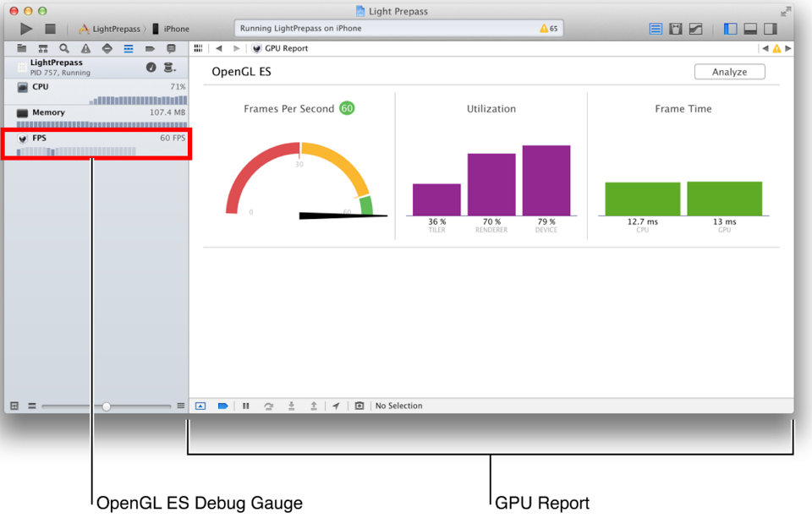Screen dimensions: 812x518
Task: Click the three-line icon right of navigator slider
Action: pos(181,406)
